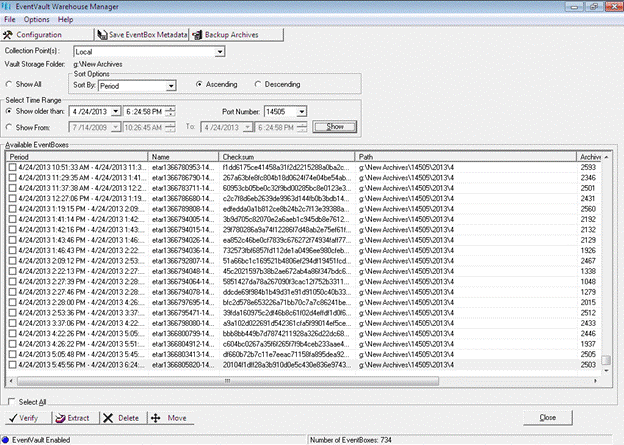Select the Show From option
624x445 pixels.
(x=9, y=127)
